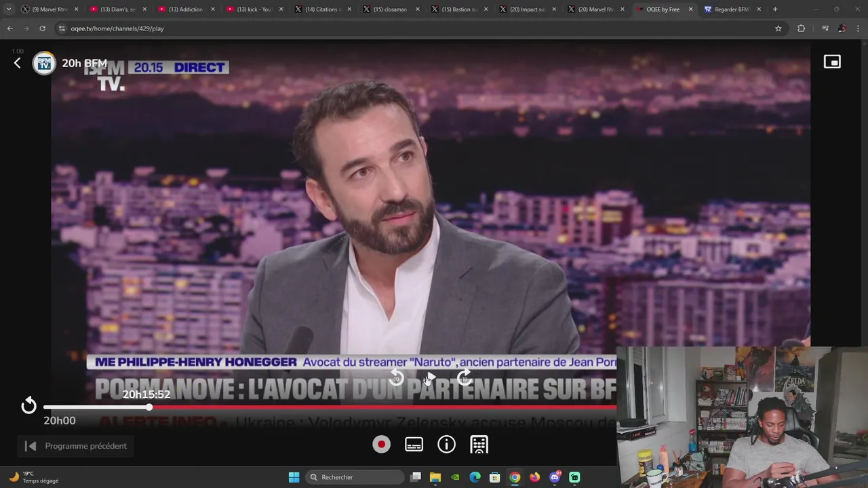The height and width of the screenshot is (488, 868).
Task: Open the BFM TV channel logo
Action: (x=44, y=63)
